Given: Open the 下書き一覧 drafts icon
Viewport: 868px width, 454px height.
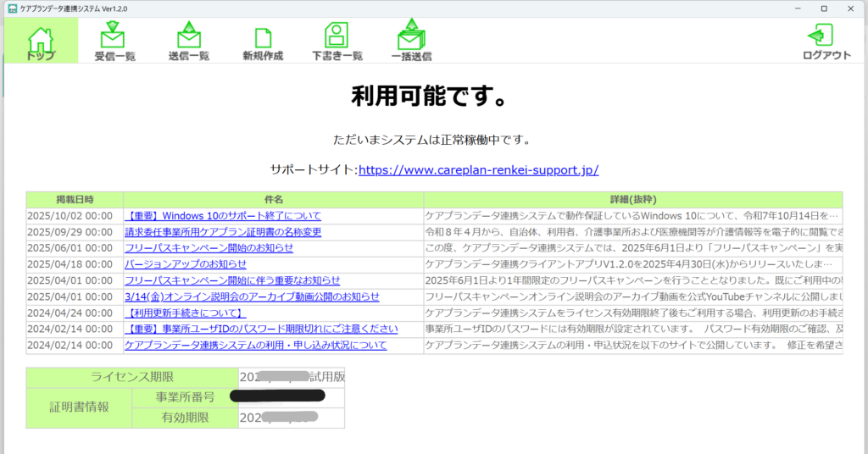Looking at the screenshot, I should coord(337,41).
